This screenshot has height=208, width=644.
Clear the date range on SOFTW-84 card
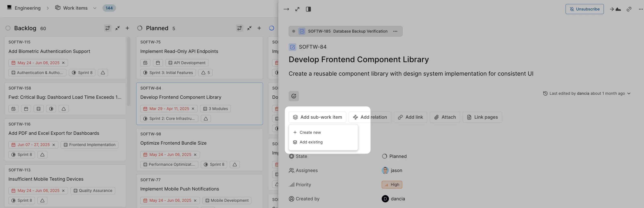click(193, 109)
